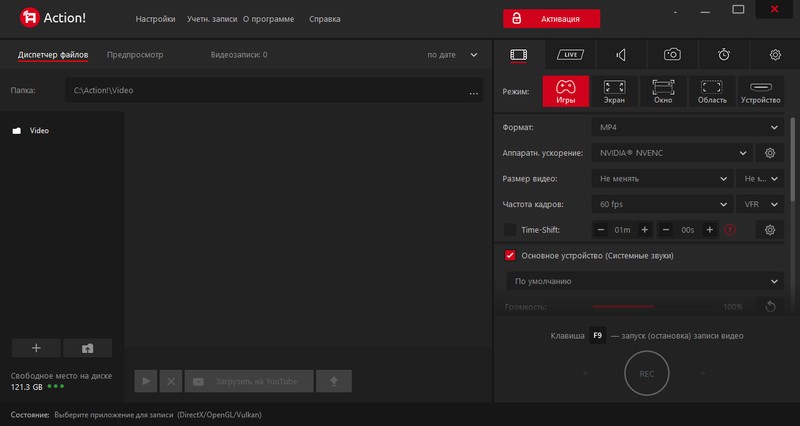
Task: Expand the Частота кадров 60 fps dropdown
Action: (660, 204)
